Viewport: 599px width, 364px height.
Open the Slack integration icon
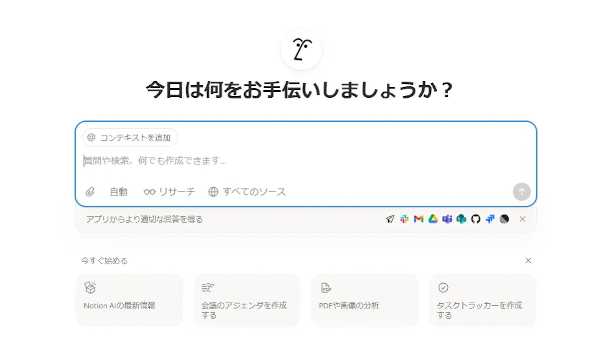pyautogui.click(x=404, y=219)
